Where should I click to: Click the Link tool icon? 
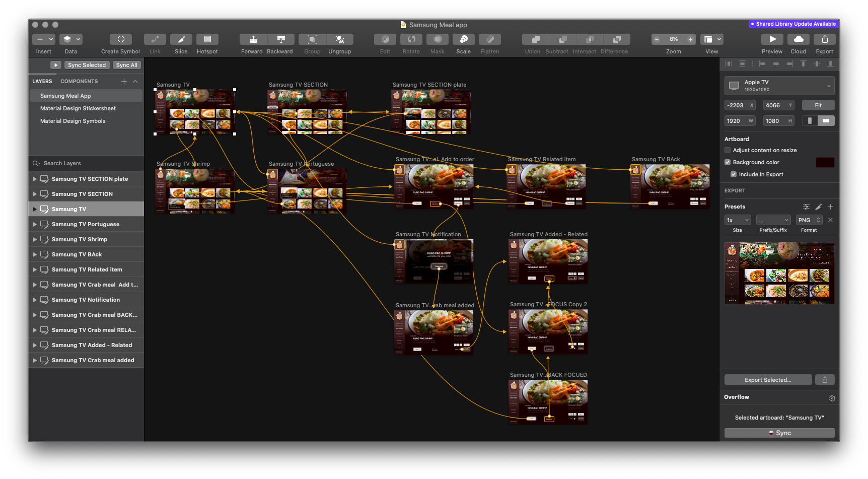(x=155, y=39)
